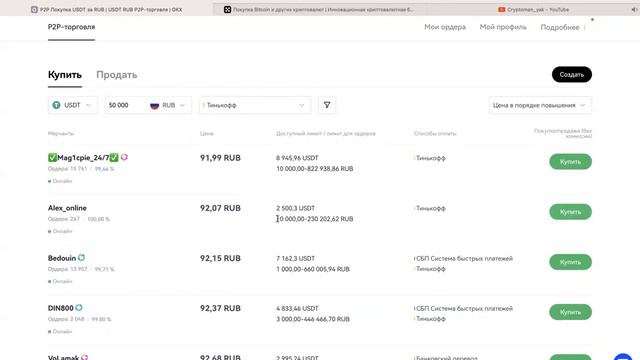640x360 pixels.
Task: Click the 2 500,3 USDT available amount
Action: [296, 208]
